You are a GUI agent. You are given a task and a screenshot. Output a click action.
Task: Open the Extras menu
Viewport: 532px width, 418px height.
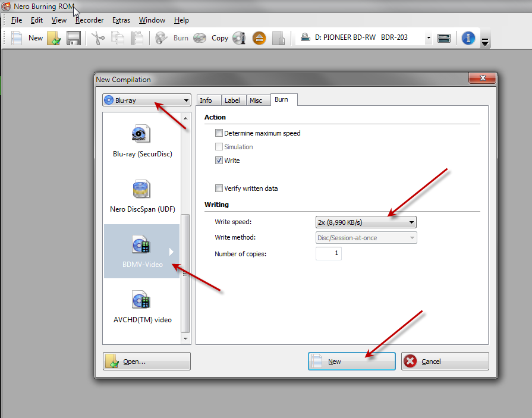(x=121, y=20)
